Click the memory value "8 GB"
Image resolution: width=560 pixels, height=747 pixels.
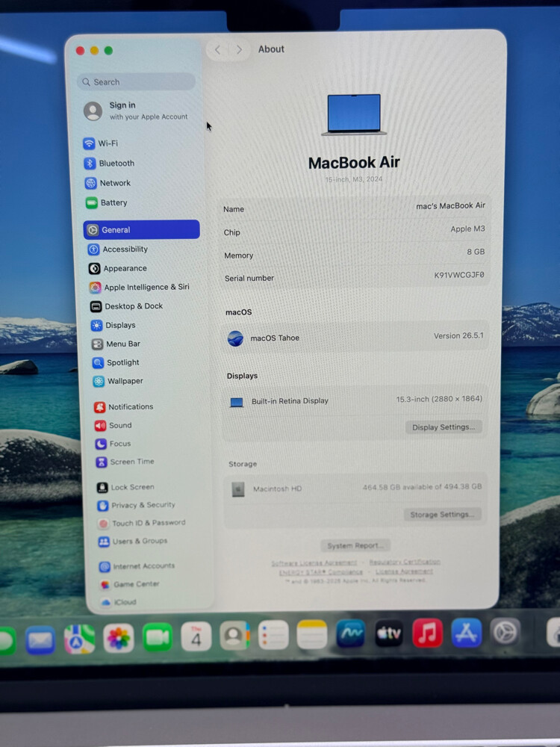click(x=476, y=252)
